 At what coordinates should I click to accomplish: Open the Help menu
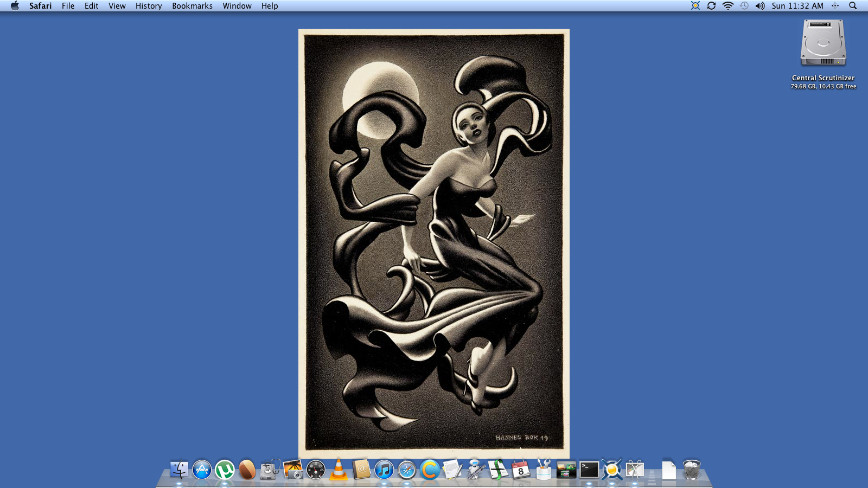coord(270,6)
